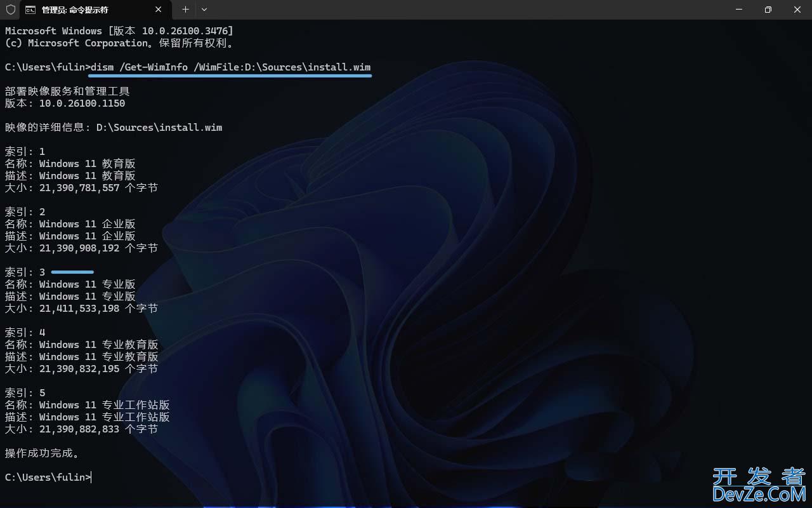Image resolution: width=812 pixels, height=508 pixels.
Task: Minimize the terminal window
Action: click(738, 10)
